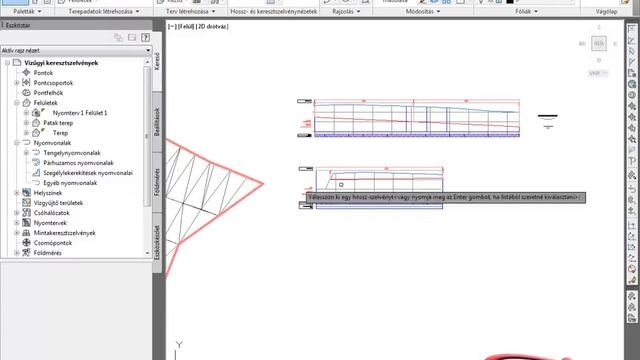This screenshot has width=640, height=360.
Task: Click the Földmérés survey icon in tree
Action: 27,253
